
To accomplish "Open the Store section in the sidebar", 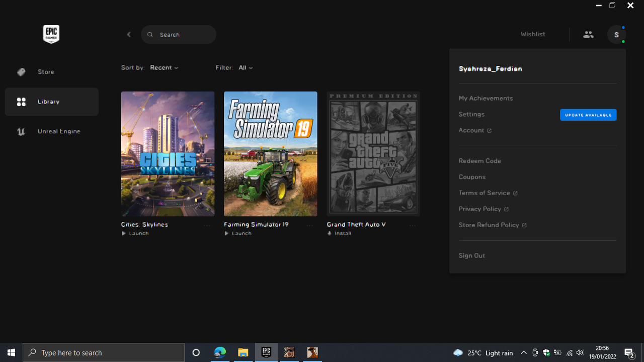I will click(x=51, y=72).
